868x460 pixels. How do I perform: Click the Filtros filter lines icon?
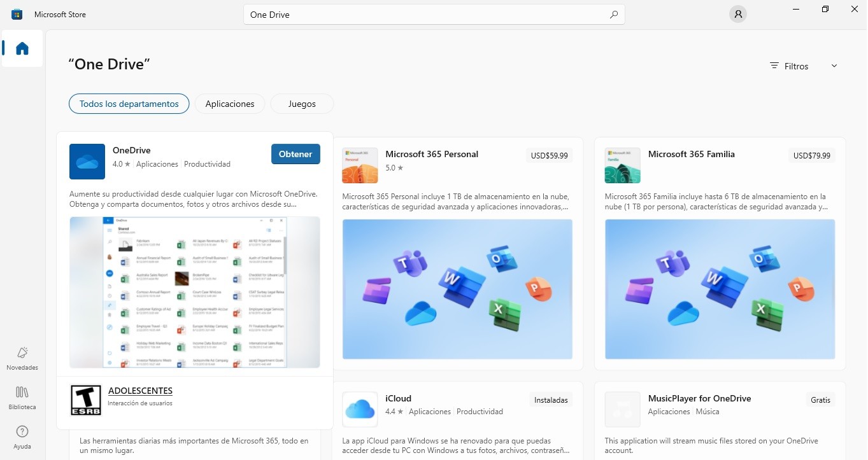tap(774, 66)
